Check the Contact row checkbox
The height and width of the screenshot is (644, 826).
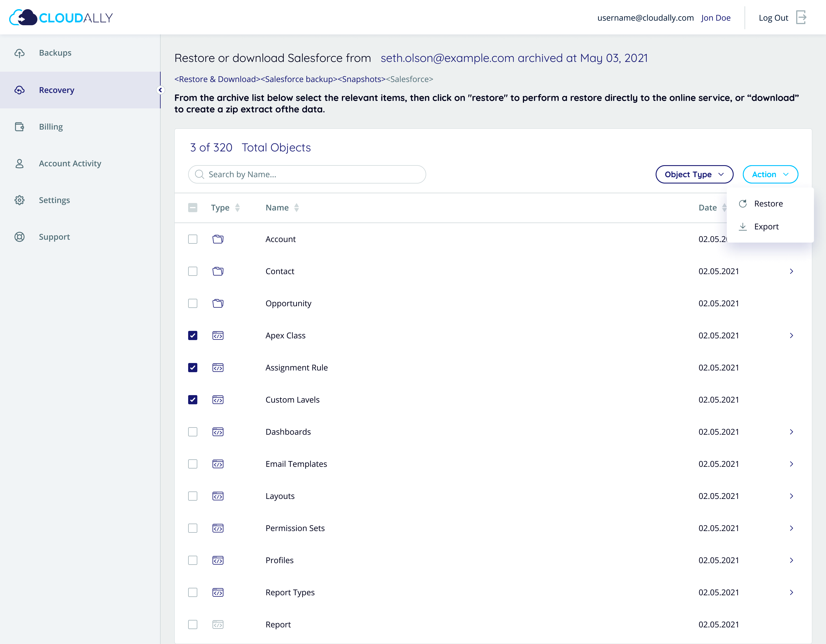[x=192, y=271]
